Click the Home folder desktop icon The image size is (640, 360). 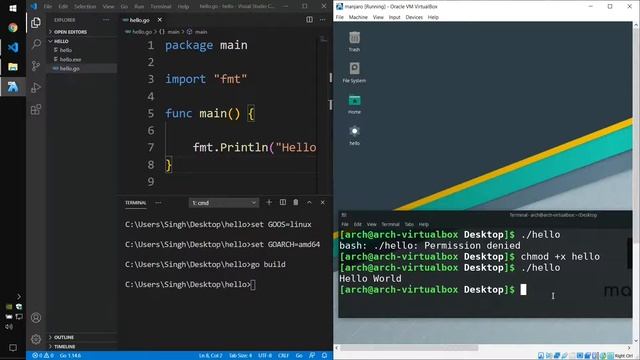point(354,104)
